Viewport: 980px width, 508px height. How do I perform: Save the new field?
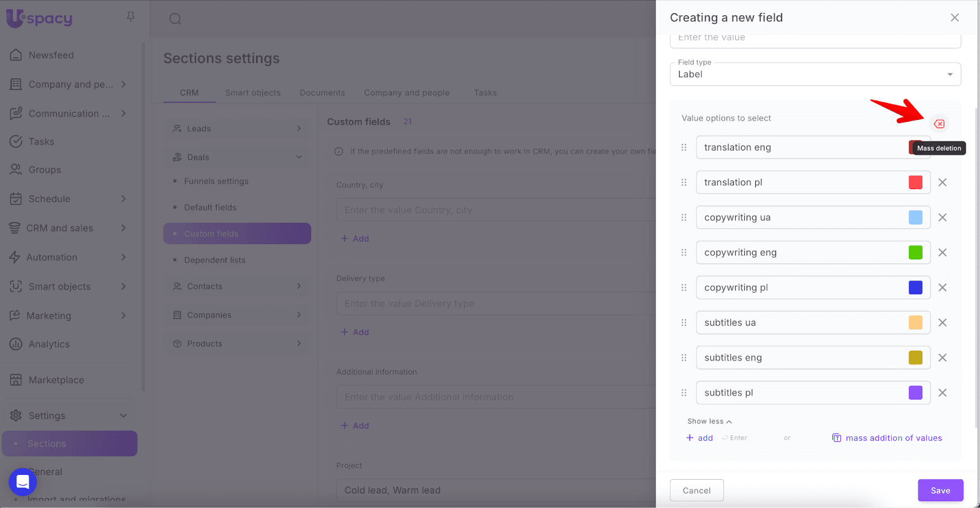pyautogui.click(x=940, y=490)
